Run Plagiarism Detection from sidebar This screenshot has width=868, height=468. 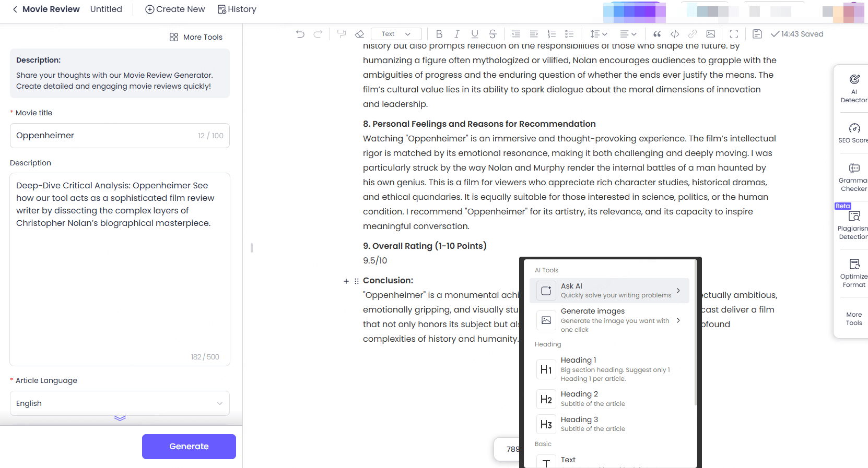pyautogui.click(x=854, y=224)
